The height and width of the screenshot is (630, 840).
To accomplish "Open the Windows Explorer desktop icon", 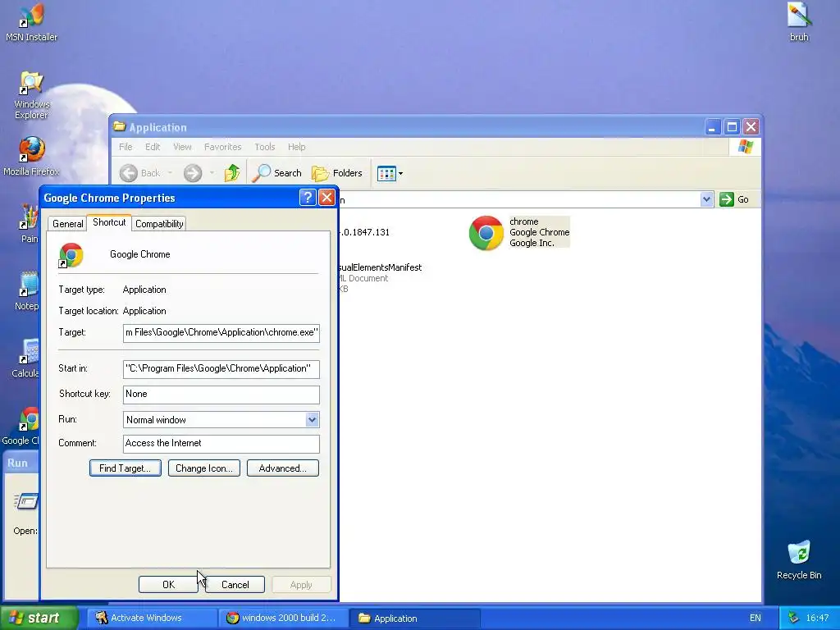I will 31,95.
